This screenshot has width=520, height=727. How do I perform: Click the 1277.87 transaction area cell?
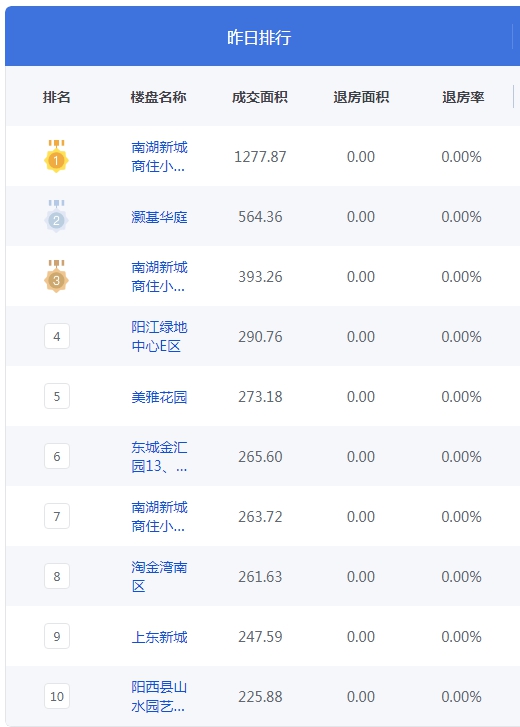(x=260, y=157)
